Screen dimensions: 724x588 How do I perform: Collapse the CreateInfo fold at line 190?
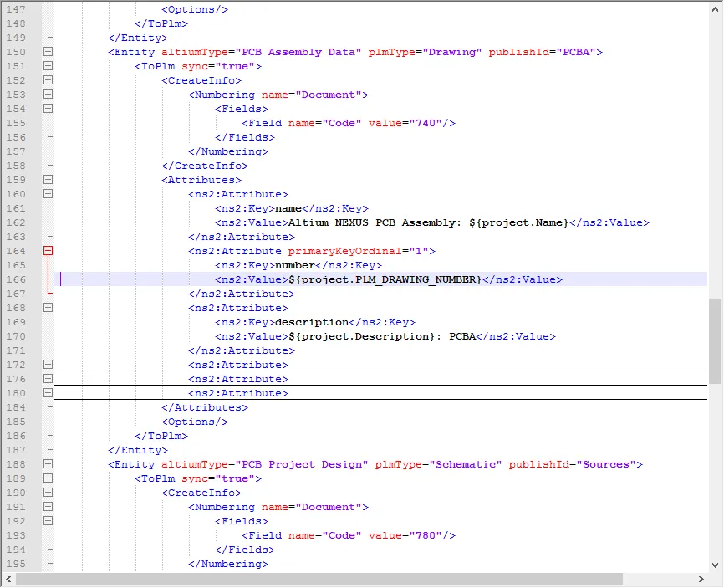click(48, 493)
